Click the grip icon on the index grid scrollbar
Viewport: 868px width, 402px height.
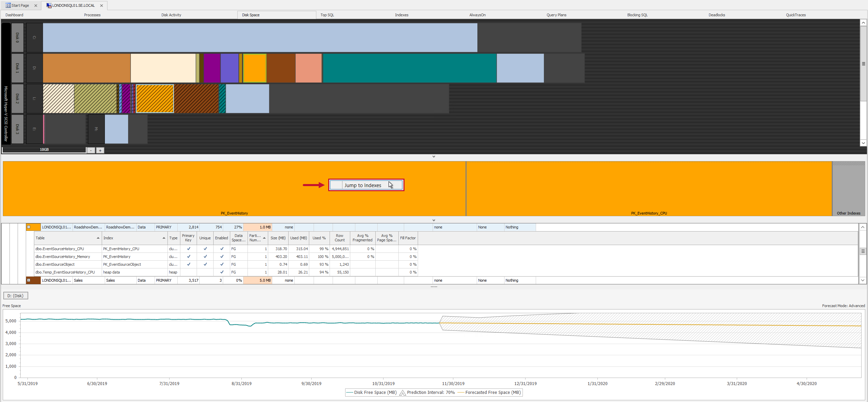pyautogui.click(x=863, y=252)
